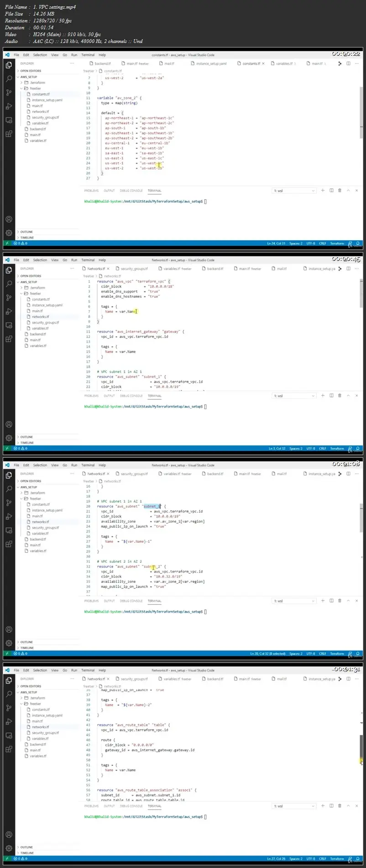Open Accounts icon in the 00:01:31 frame
366x868 pixels.
(9, 835)
